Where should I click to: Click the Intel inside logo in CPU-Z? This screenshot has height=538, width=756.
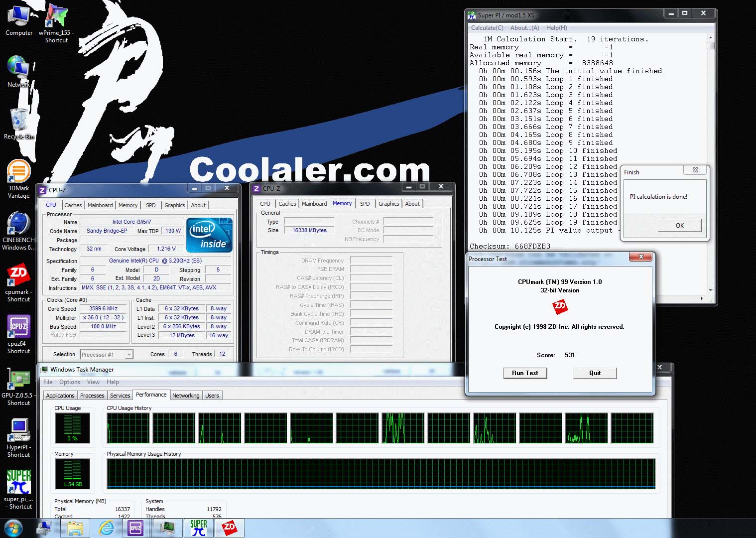(x=209, y=235)
